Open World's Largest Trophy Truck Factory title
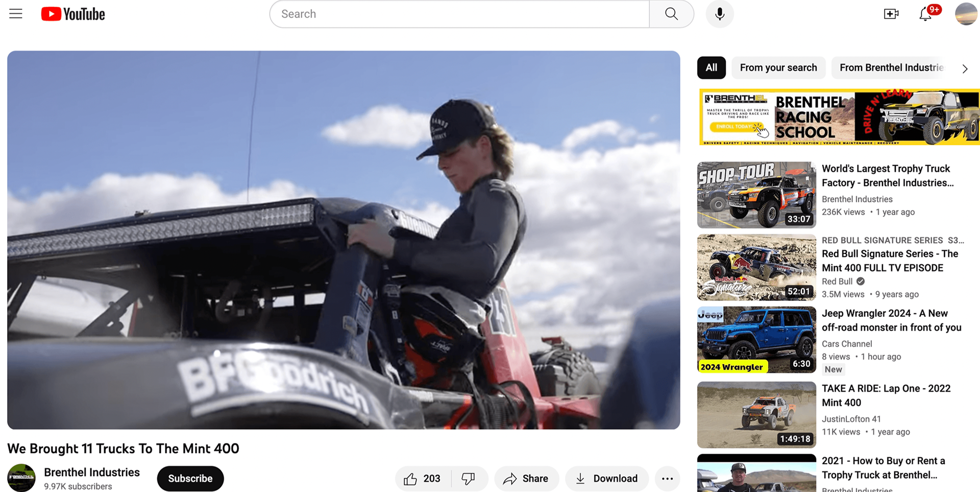The height and width of the screenshot is (492, 980). tap(888, 176)
